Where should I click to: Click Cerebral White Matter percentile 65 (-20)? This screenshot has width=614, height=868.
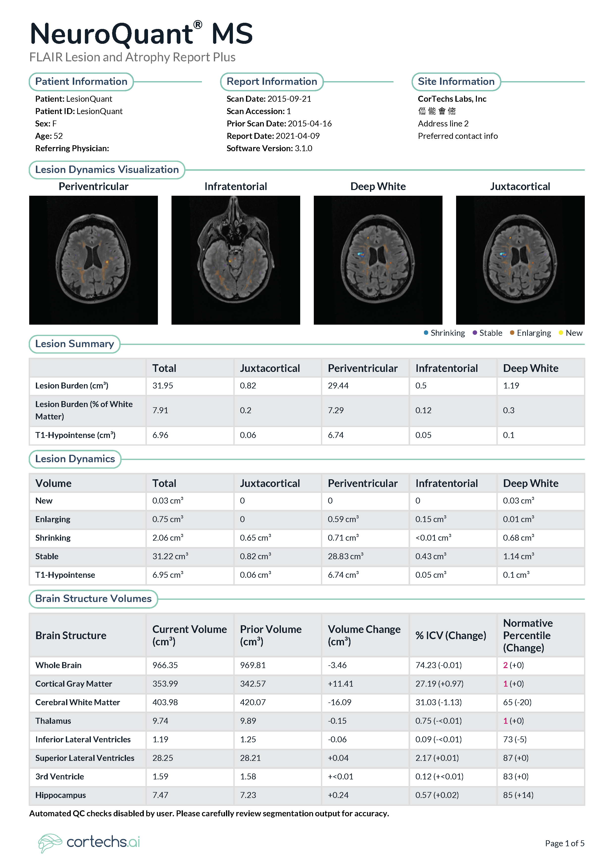[517, 702]
